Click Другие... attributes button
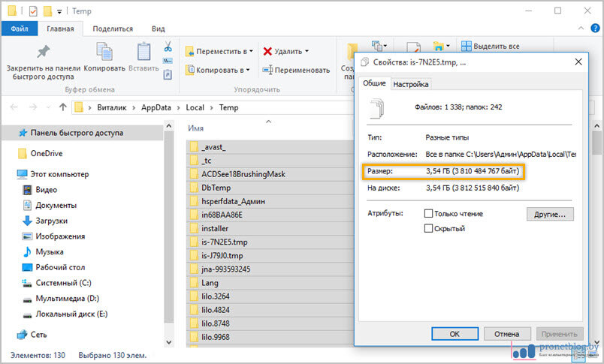Image resolution: width=604 pixels, height=364 pixels. pyautogui.click(x=550, y=215)
